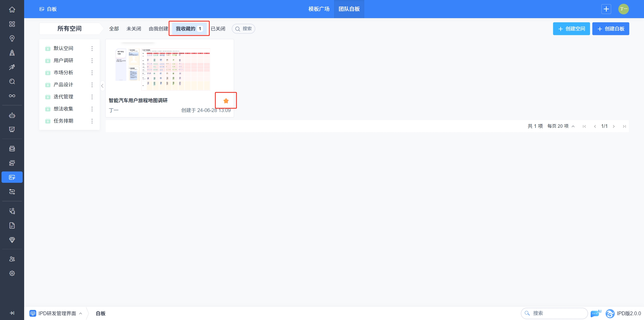The height and width of the screenshot is (320, 644).
Task: Unfavorite the whiteboard via the star icon
Action: (226, 101)
